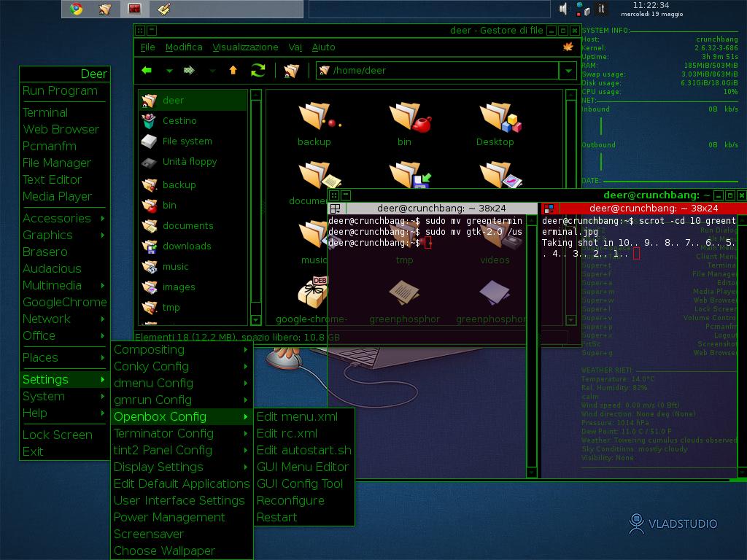Open the Aiuto menu
Screen dimensions: 747x560
(x=323, y=47)
